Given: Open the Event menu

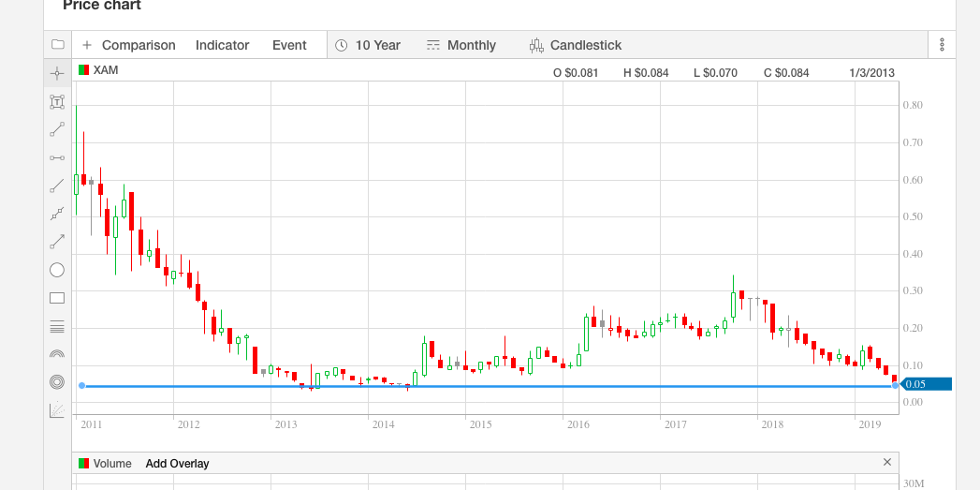Looking at the screenshot, I should (x=289, y=45).
